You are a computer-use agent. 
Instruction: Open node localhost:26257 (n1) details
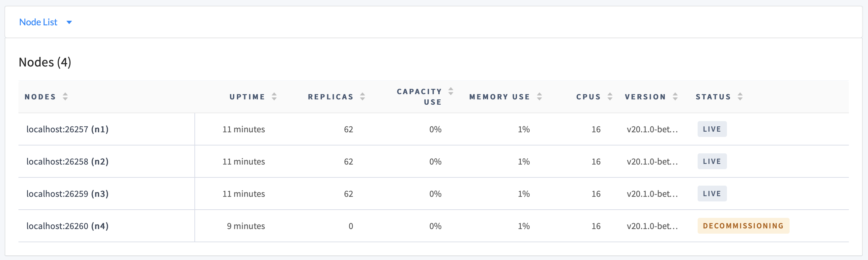point(68,129)
